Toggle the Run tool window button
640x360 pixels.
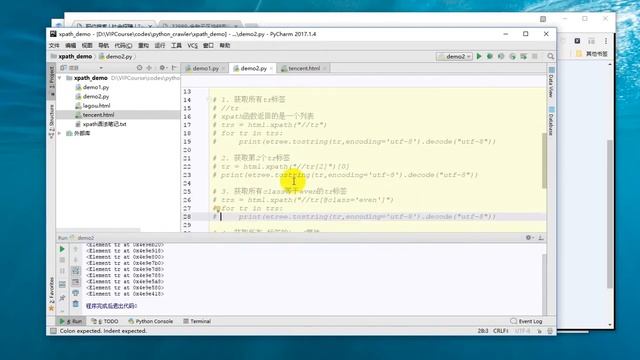pyautogui.click(x=71, y=321)
